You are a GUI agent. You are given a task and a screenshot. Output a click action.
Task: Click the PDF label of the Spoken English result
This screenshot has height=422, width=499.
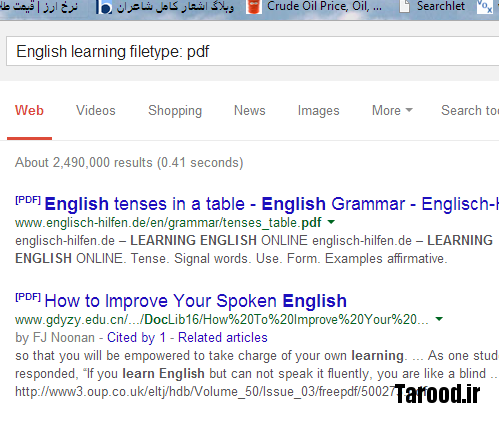click(28, 297)
